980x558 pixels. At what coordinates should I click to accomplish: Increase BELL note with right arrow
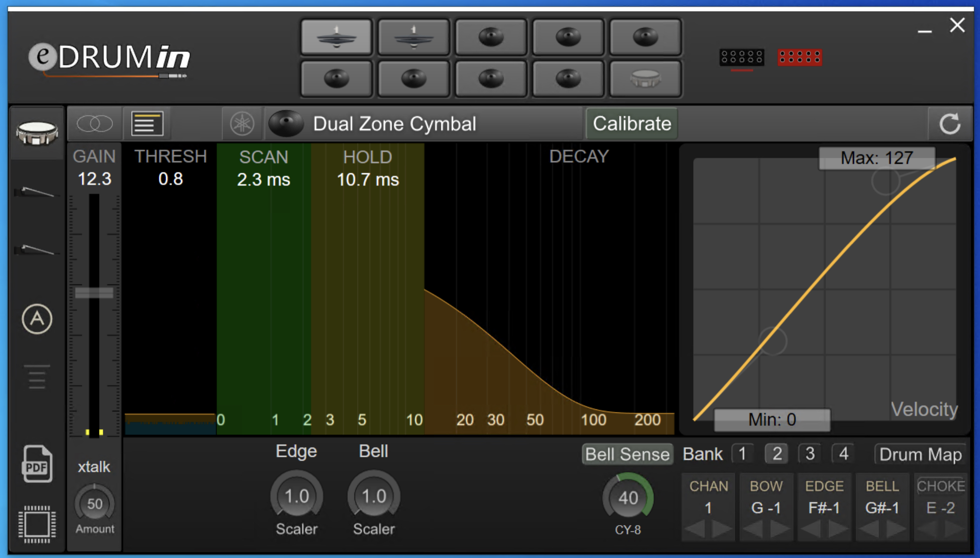896,529
